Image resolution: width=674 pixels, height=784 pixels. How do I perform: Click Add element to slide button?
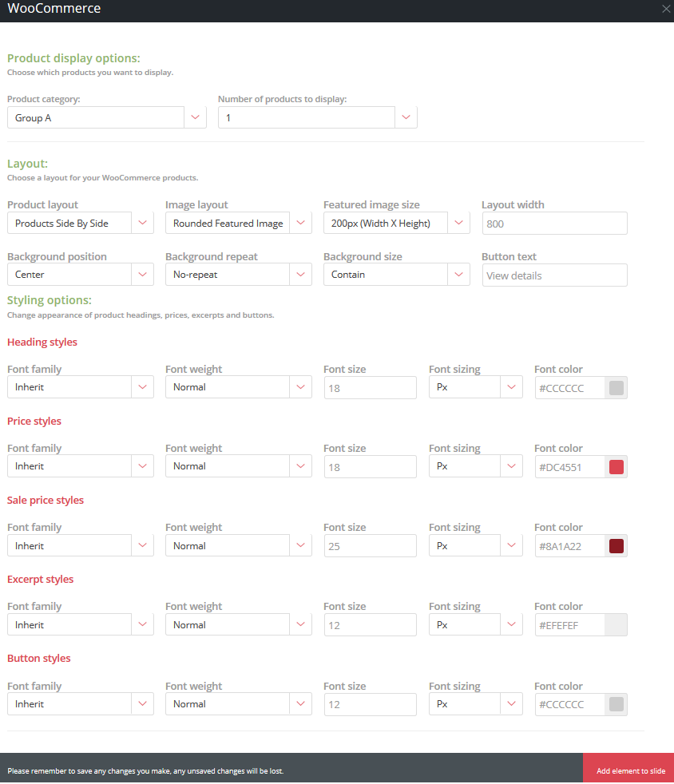[628, 770]
